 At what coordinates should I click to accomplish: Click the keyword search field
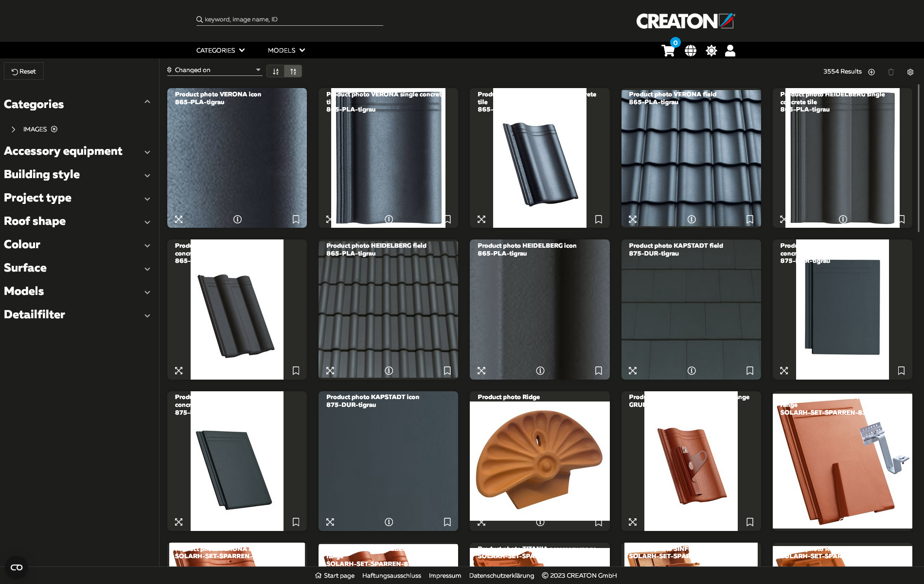pyautogui.click(x=290, y=19)
